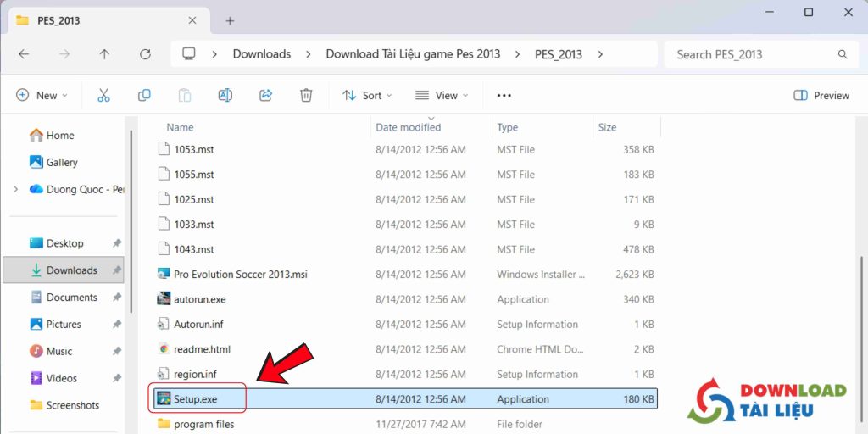Click Download Tài Liệu game Pes 2013 breadcrumb
Viewport: 868px width, 434px height.
coord(413,54)
